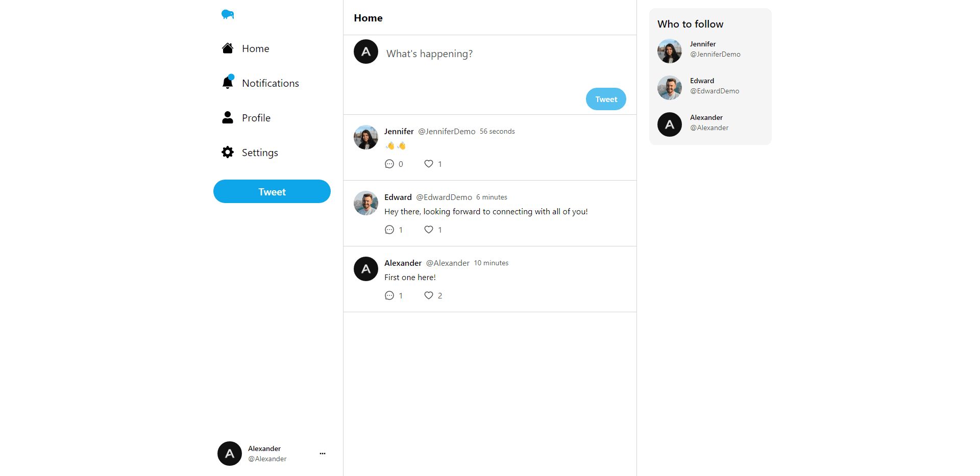Click comment icon on Edward's tweet
This screenshot has width=980, height=476.
tap(389, 230)
